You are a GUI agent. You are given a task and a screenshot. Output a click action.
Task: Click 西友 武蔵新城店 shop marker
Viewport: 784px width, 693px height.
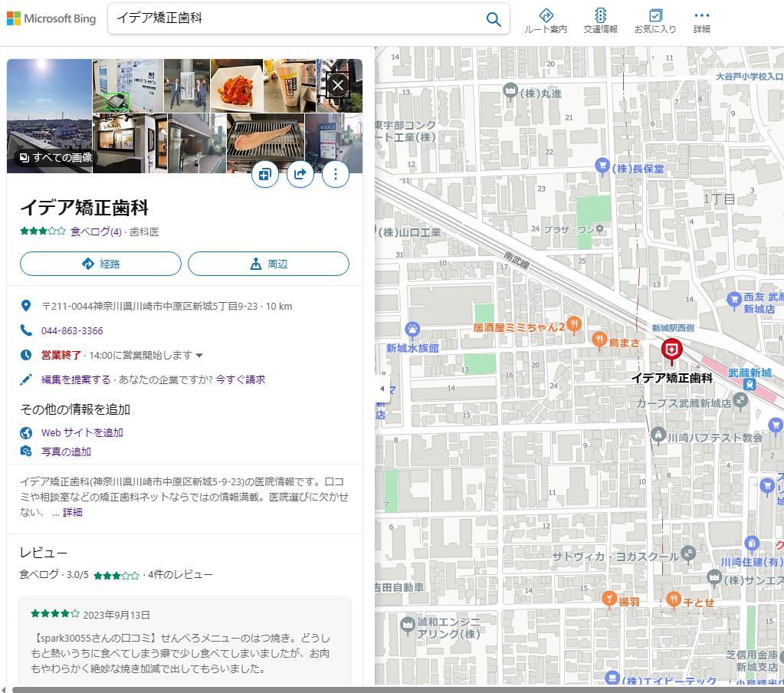click(733, 300)
